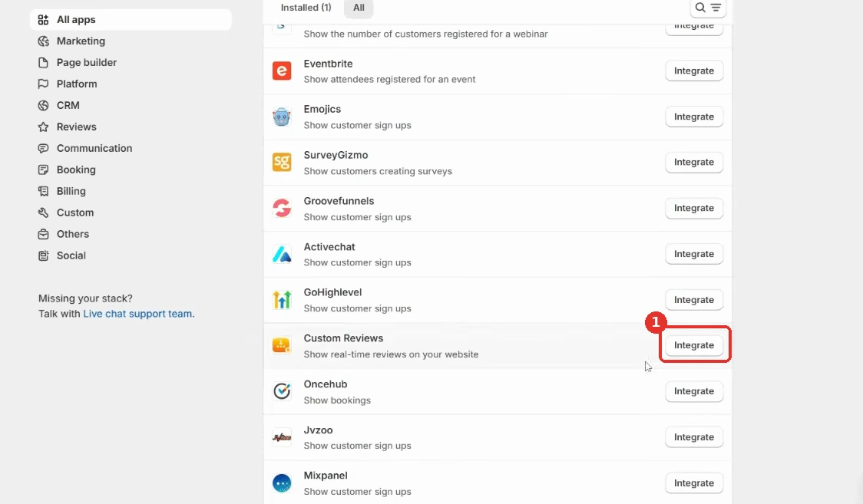Integrate the Custom Reviews app
863x504 pixels.
(x=694, y=345)
